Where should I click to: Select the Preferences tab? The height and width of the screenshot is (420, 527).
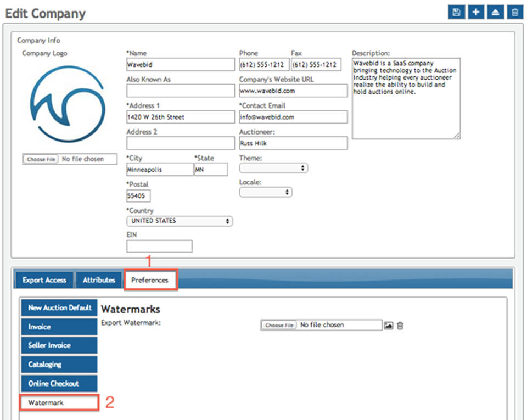coord(150,280)
